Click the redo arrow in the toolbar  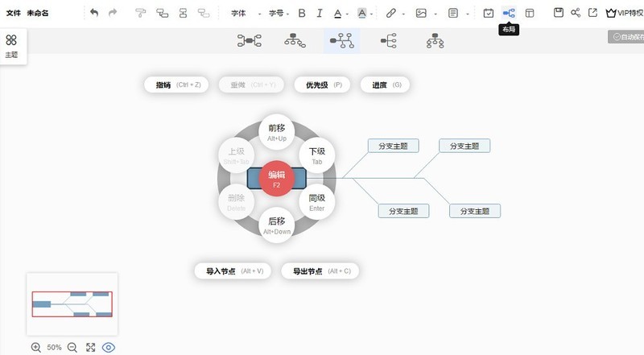[x=113, y=13]
